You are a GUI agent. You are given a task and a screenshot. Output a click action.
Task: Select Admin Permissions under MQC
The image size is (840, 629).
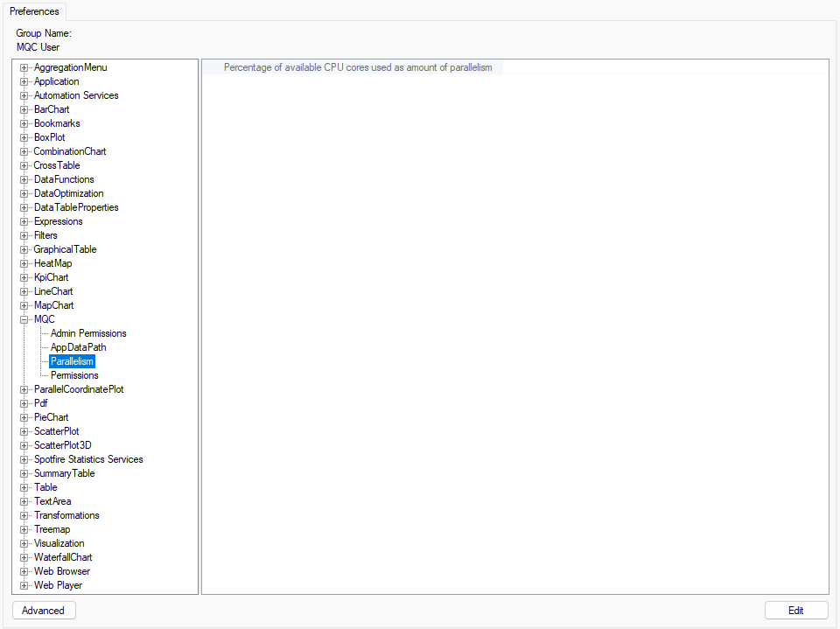coord(87,333)
